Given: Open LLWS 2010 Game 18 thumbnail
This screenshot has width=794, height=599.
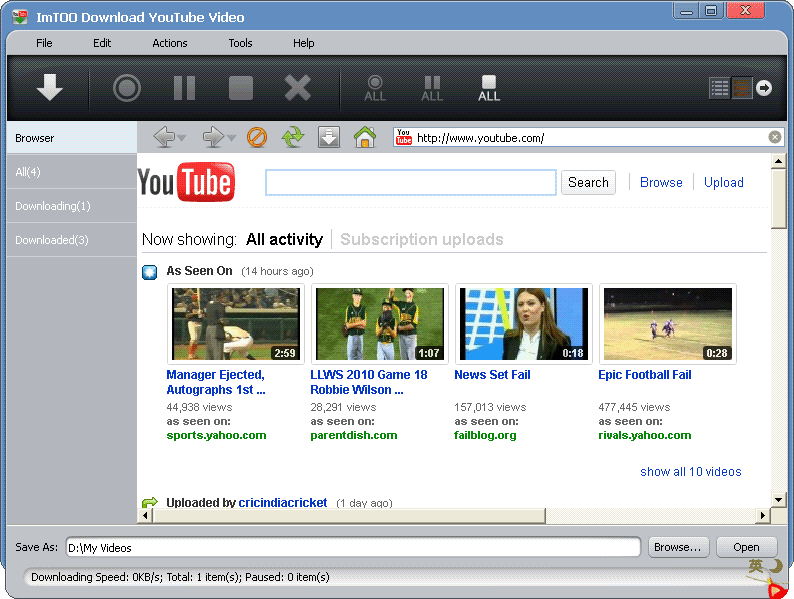Looking at the screenshot, I should tap(380, 324).
